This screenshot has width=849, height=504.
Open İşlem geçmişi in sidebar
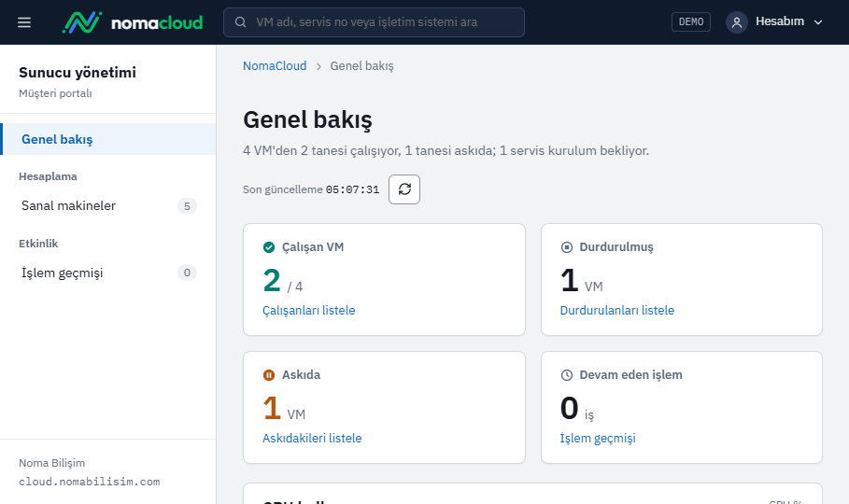[x=108, y=273]
